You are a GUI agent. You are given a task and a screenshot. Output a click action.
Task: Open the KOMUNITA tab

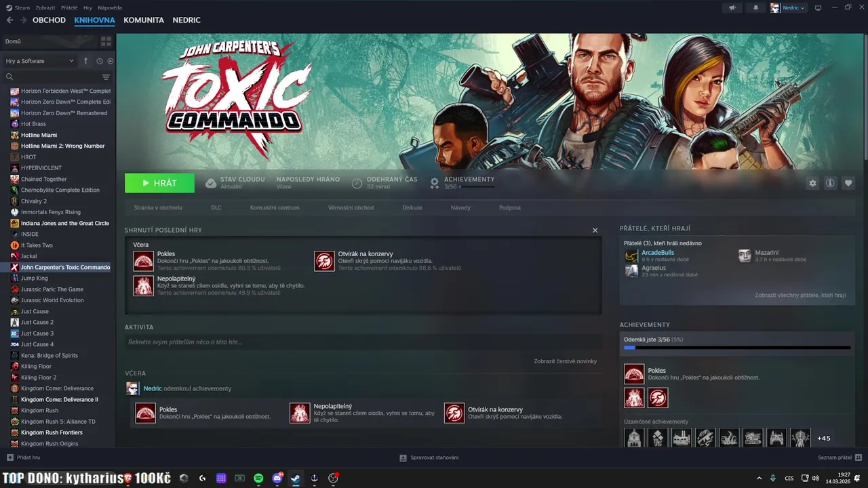144,20
